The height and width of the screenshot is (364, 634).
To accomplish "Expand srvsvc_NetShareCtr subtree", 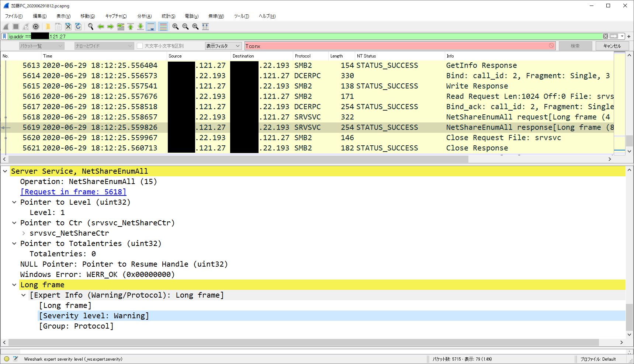I will pos(24,233).
